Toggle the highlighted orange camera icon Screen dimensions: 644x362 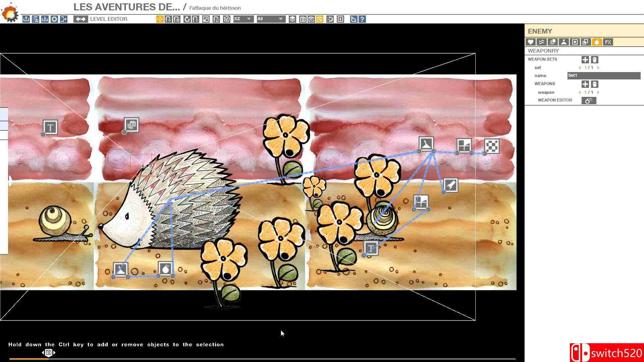click(320, 19)
